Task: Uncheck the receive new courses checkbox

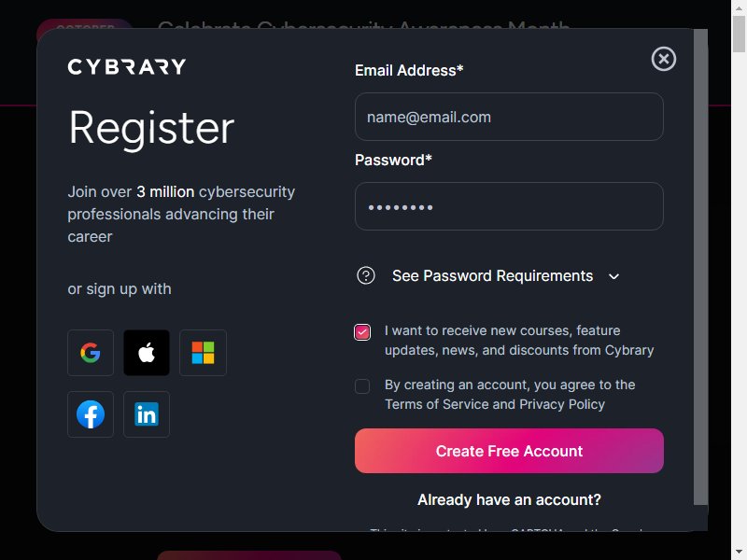Action: click(x=362, y=332)
